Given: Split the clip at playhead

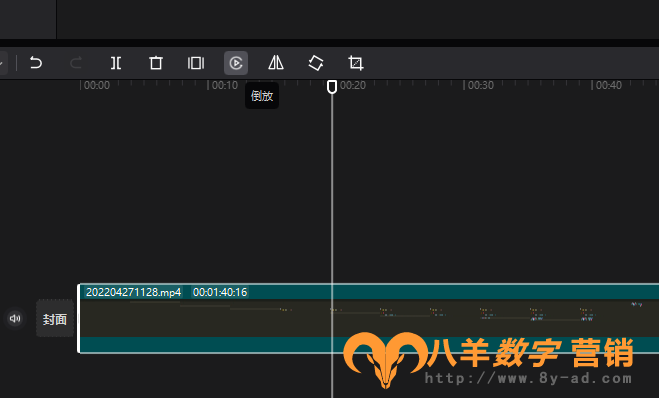Looking at the screenshot, I should (116, 63).
